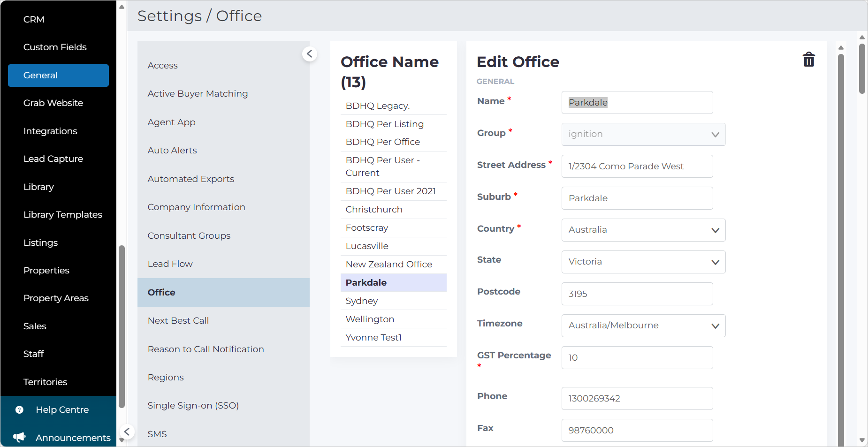The image size is (868, 447).
Task: Open the Country dropdown
Action: tap(643, 230)
